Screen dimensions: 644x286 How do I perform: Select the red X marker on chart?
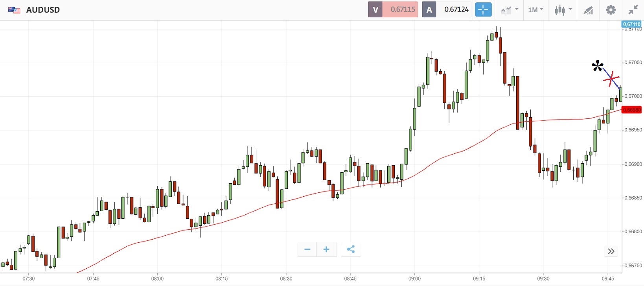[x=611, y=79]
